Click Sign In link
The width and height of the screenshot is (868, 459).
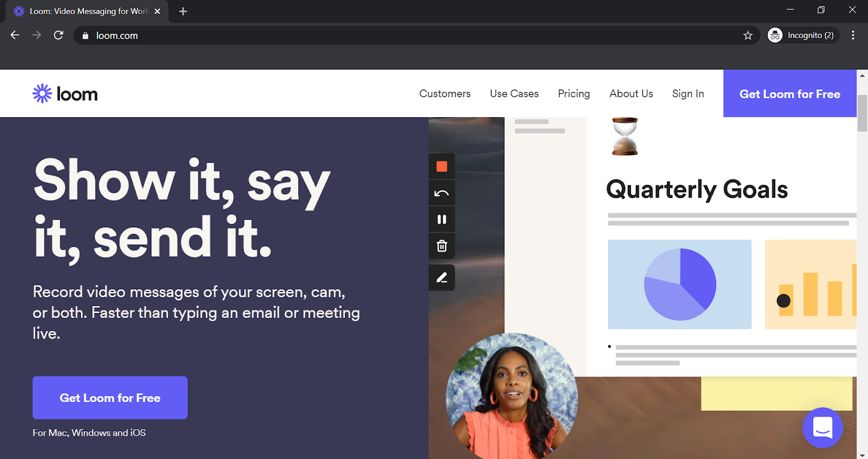tap(688, 94)
